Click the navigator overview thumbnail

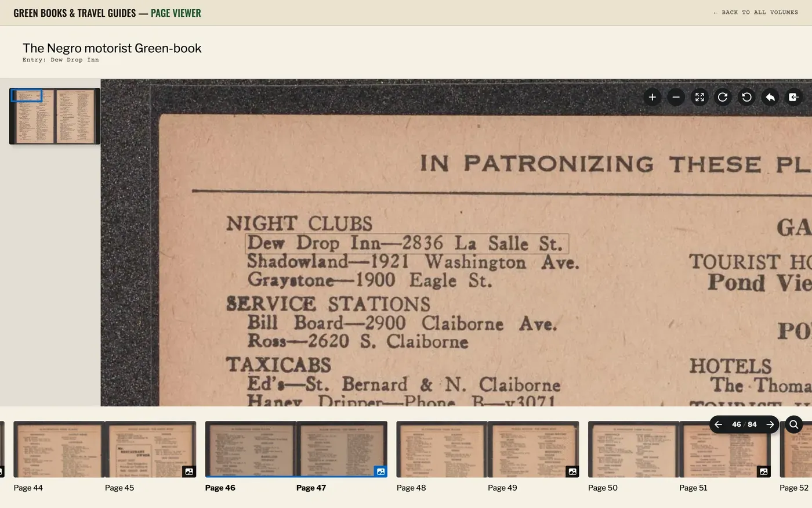point(55,116)
